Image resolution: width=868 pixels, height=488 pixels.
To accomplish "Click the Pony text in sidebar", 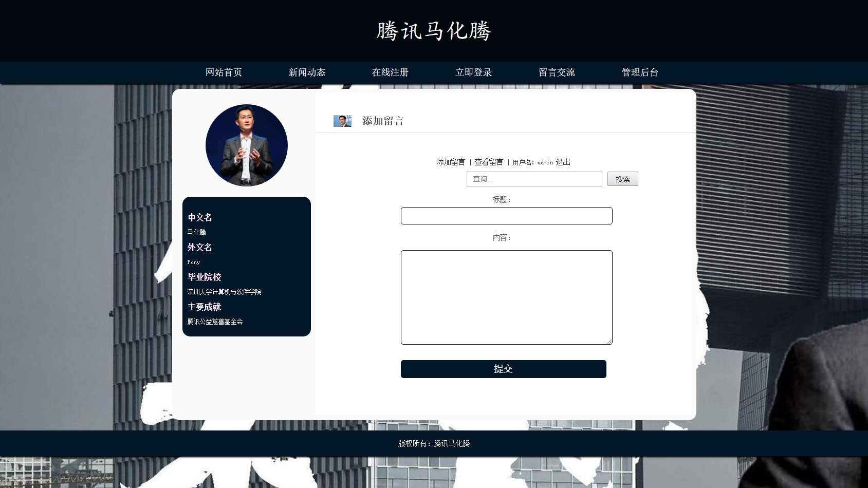I will [x=194, y=262].
